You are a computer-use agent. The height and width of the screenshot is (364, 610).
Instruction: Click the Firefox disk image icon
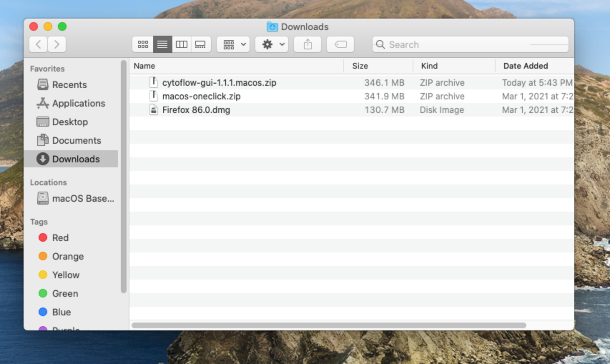tap(153, 109)
